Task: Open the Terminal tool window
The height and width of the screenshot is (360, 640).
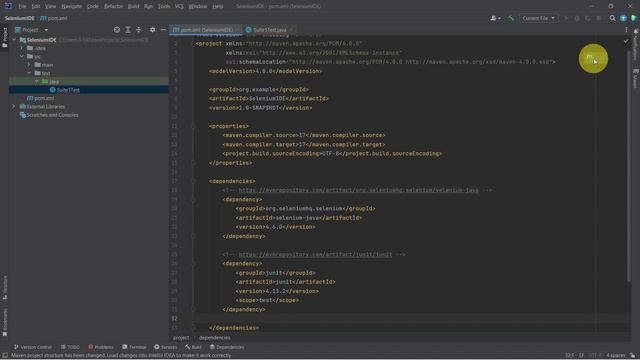Action: pos(134,347)
